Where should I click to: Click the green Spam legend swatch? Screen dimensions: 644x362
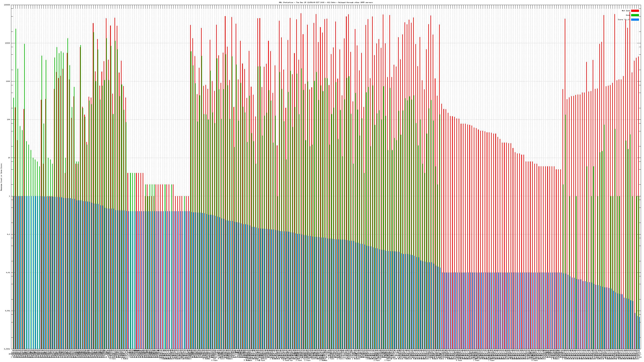click(x=635, y=15)
